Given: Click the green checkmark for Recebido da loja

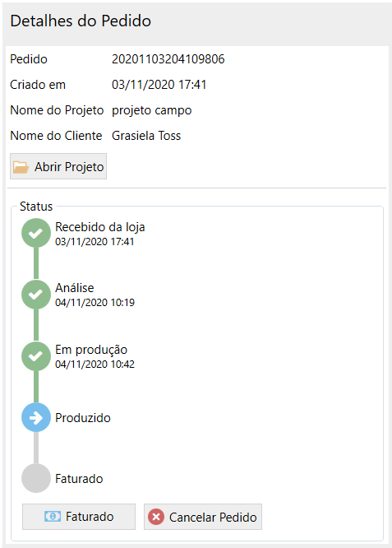Looking at the screenshot, I should (x=36, y=233).
